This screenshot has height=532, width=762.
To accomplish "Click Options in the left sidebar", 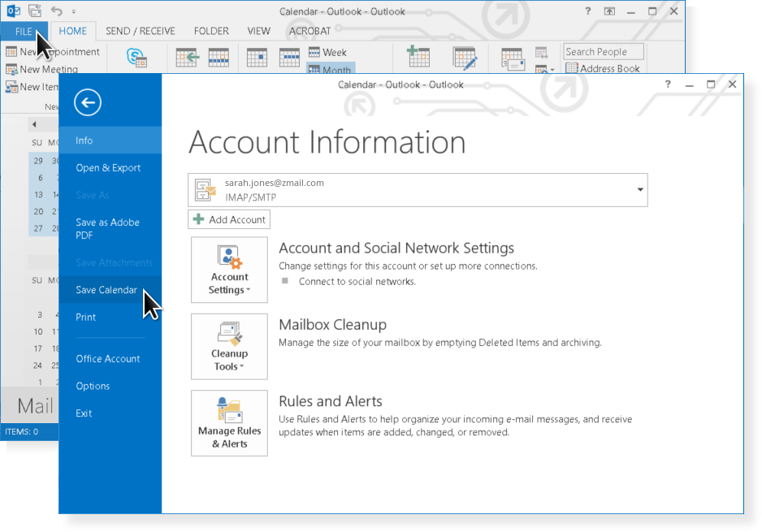I will pyautogui.click(x=93, y=386).
